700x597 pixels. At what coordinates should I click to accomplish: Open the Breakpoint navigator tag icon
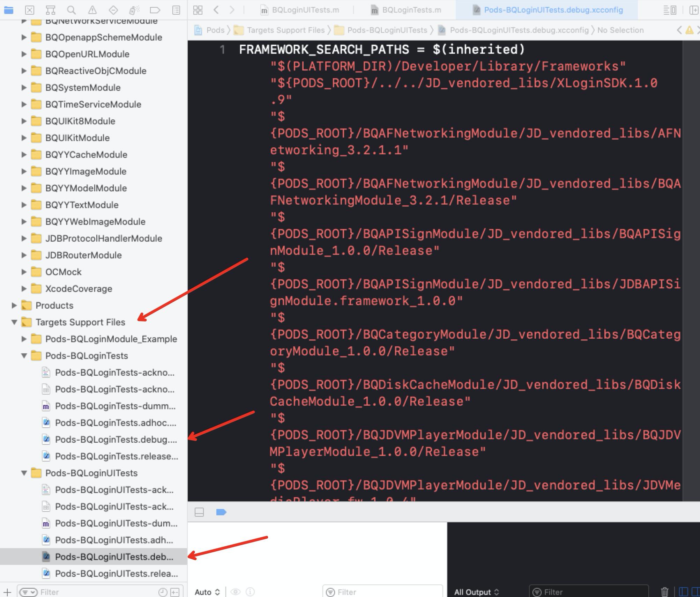154,10
